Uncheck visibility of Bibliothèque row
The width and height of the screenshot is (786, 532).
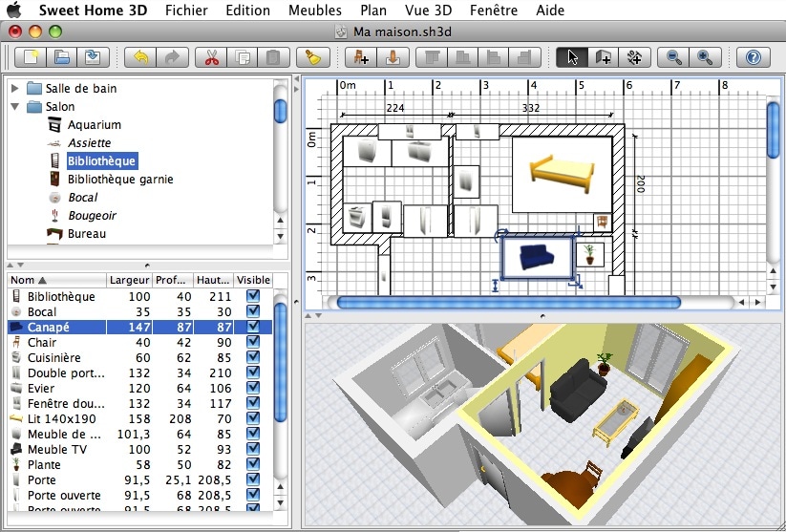pyautogui.click(x=253, y=296)
